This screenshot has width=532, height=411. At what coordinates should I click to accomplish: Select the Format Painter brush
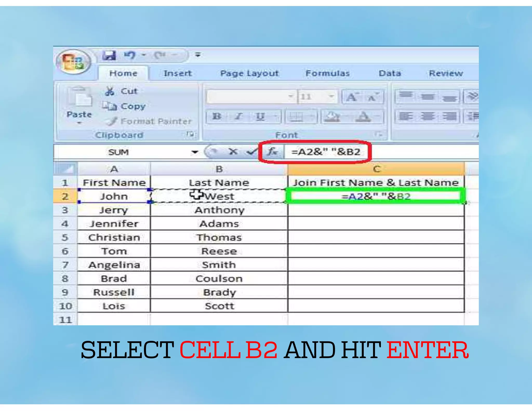[112, 121]
